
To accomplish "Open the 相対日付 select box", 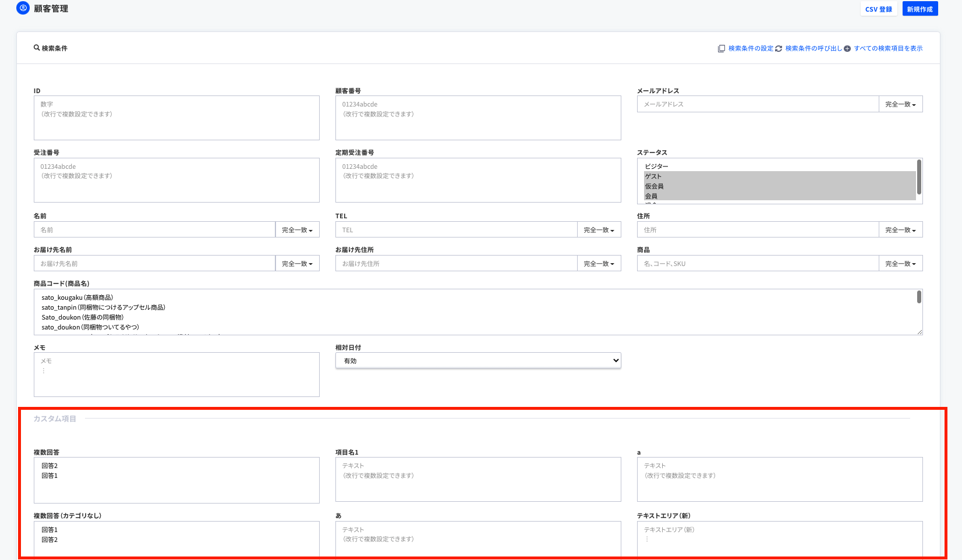I will pyautogui.click(x=478, y=361).
